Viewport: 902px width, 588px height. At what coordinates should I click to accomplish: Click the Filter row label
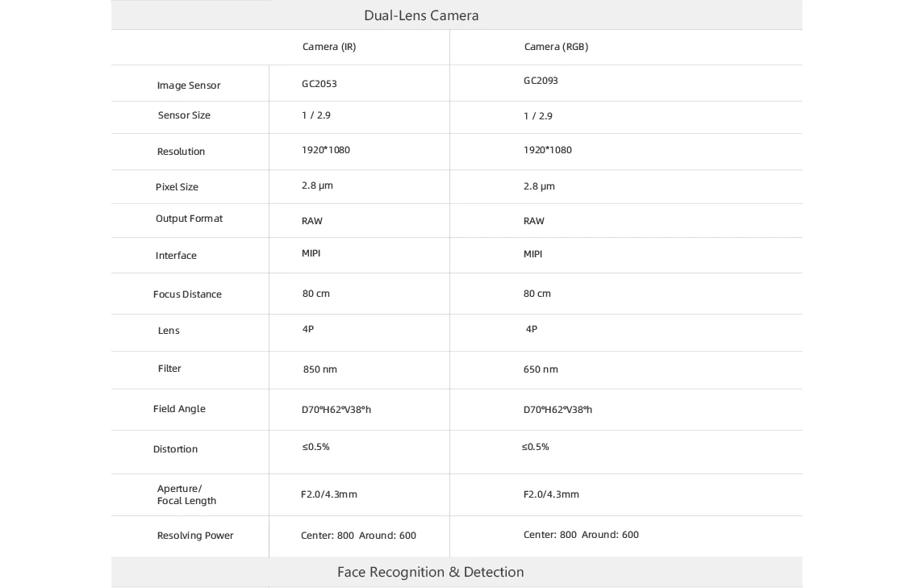169,369
